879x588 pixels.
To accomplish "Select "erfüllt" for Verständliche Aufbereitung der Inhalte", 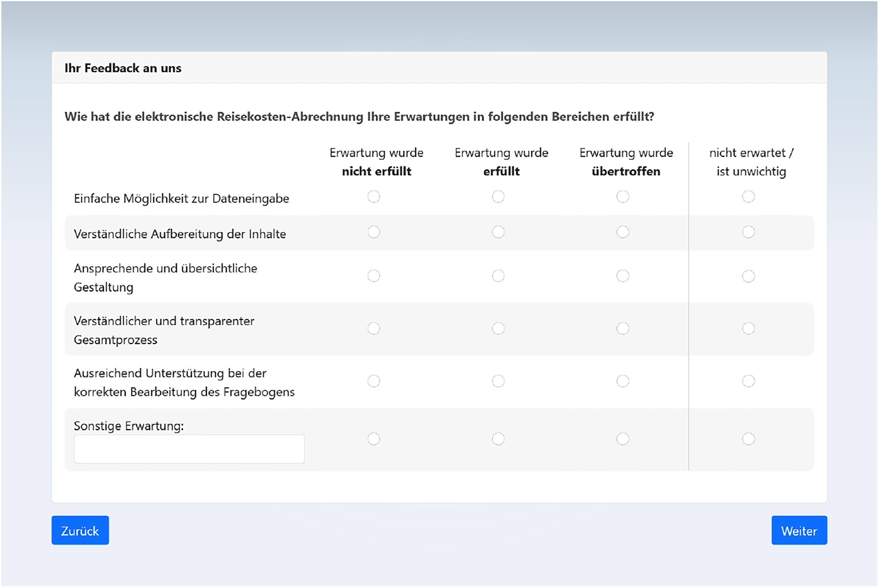I will click(498, 231).
